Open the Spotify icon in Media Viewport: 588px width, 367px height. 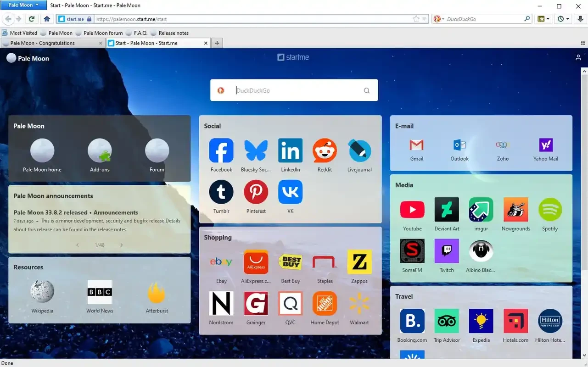point(550,210)
